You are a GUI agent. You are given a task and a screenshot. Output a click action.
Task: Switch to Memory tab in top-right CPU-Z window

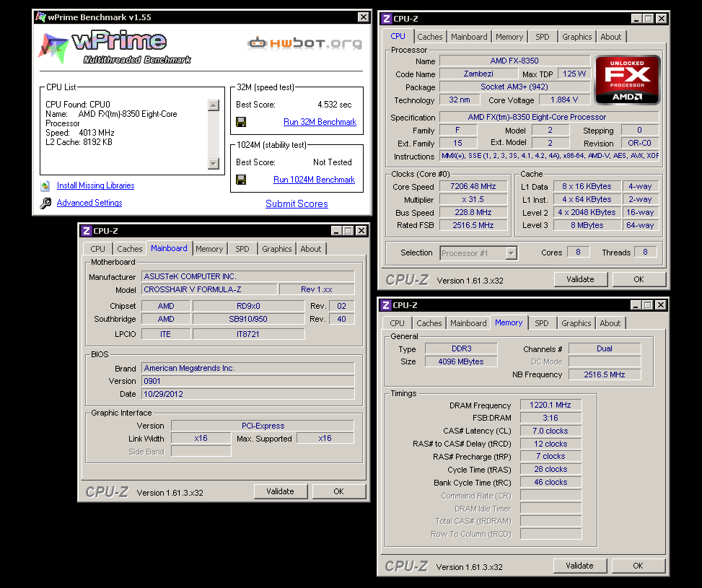[509, 37]
